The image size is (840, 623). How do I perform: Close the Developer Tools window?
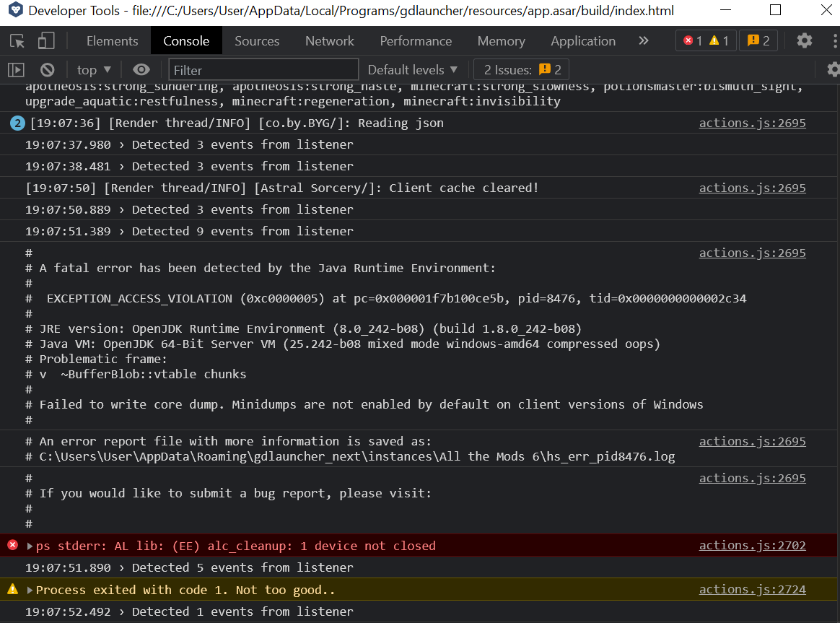[826, 9]
